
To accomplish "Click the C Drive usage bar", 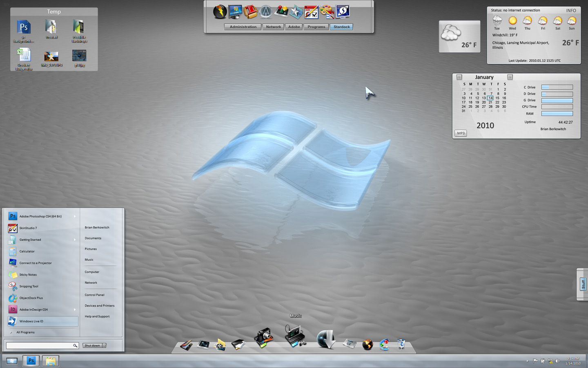I will [x=557, y=87].
